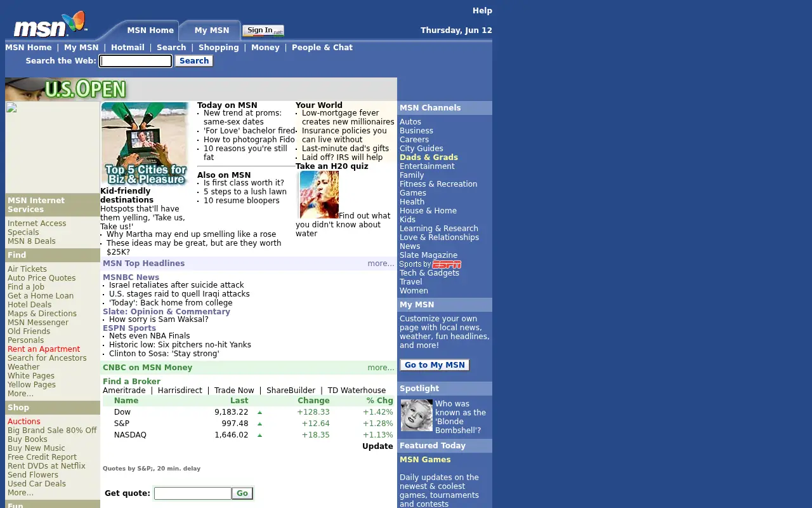Click the Sign In .net button
This screenshot has height=508, width=812.
coord(263,30)
